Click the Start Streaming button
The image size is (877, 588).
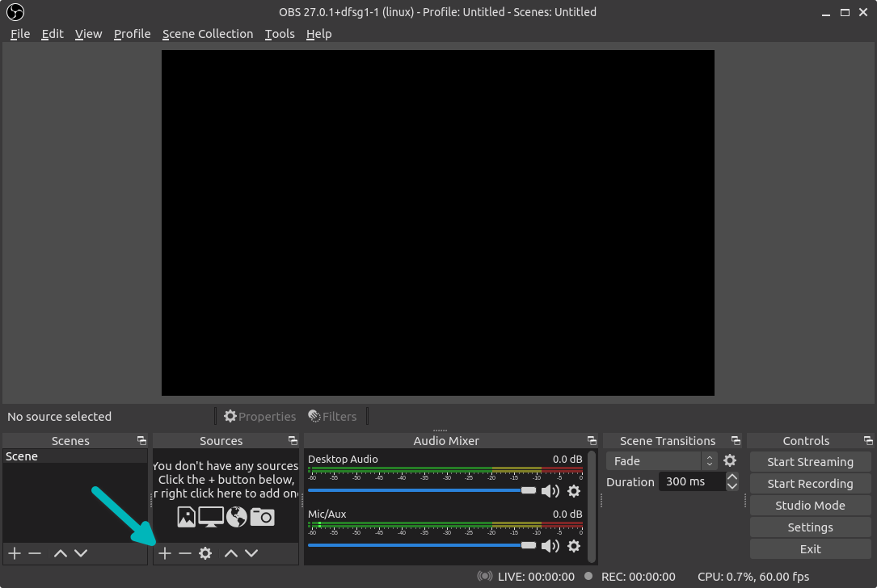pos(810,461)
